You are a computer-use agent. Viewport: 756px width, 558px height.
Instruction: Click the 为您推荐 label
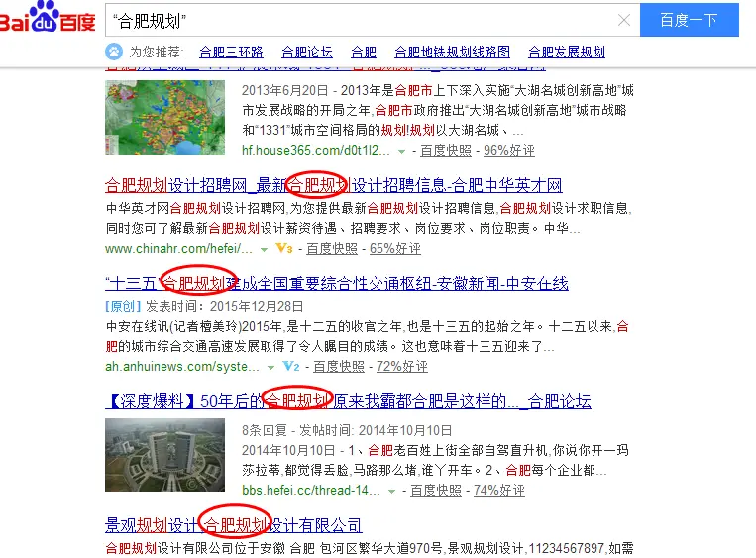click(x=156, y=52)
